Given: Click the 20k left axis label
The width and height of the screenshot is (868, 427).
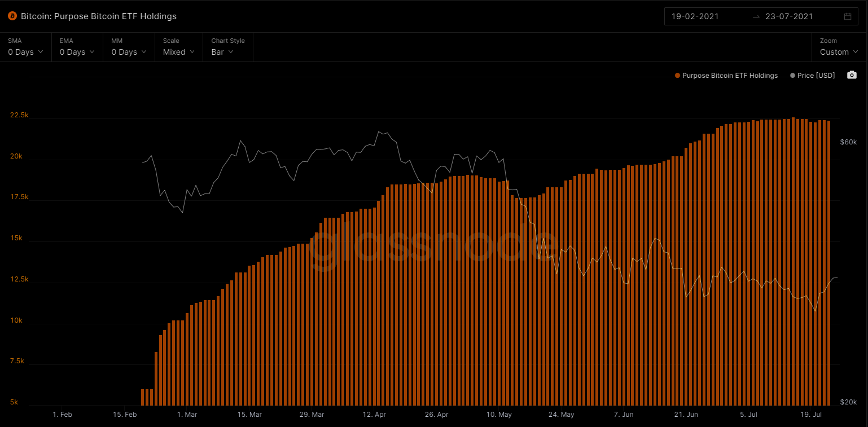Looking at the screenshot, I should 15,156.
